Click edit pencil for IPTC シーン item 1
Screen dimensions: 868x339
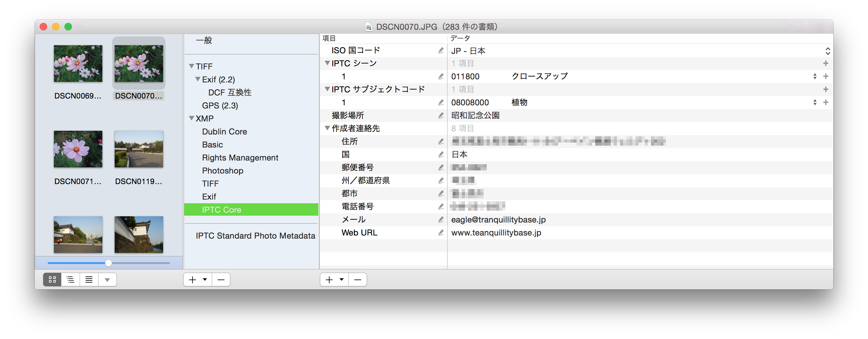(x=441, y=77)
